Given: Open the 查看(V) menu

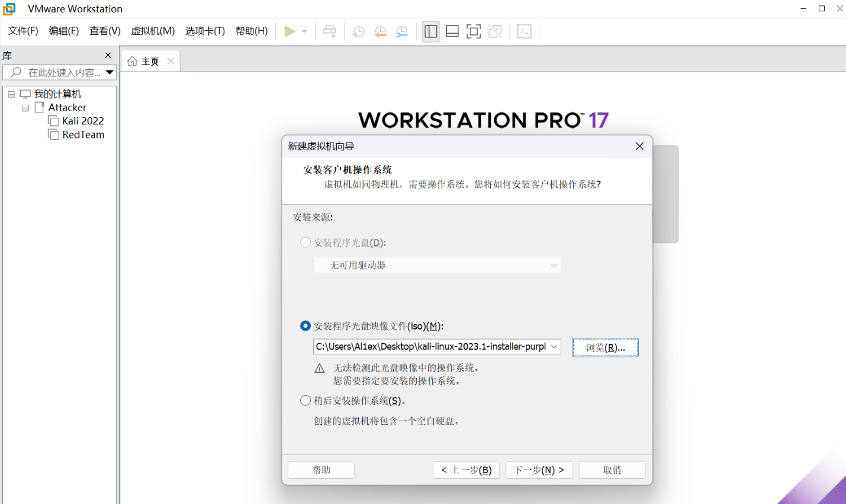Looking at the screenshot, I should coord(105,31).
